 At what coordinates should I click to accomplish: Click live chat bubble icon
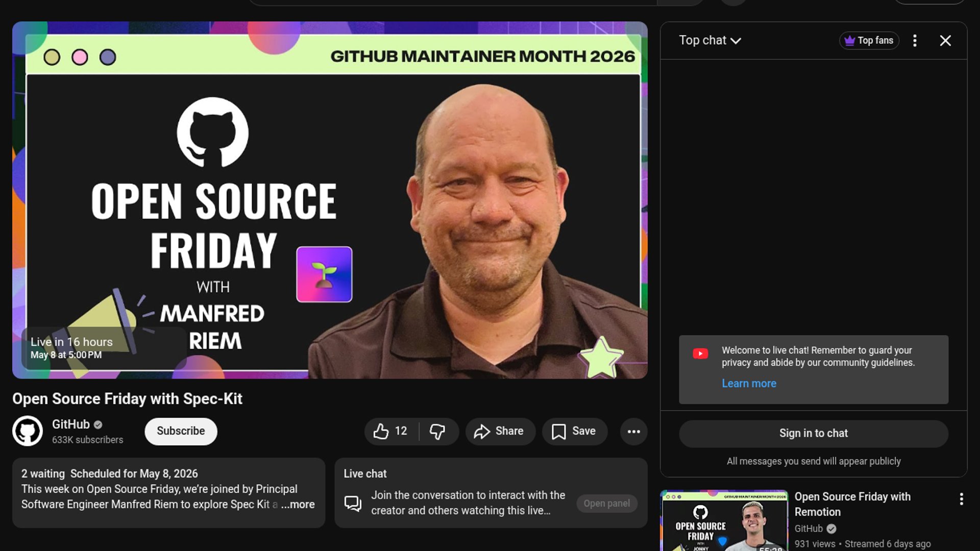(353, 504)
